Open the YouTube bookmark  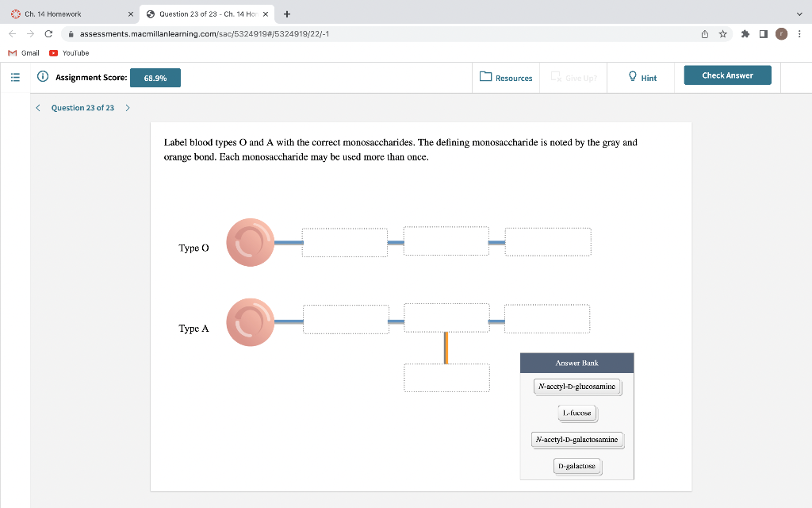click(x=69, y=53)
